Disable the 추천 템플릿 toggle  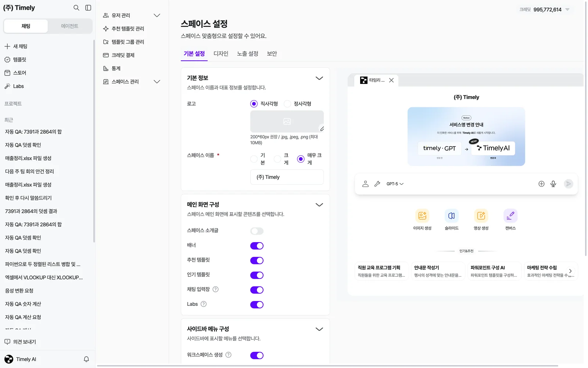pos(257,261)
